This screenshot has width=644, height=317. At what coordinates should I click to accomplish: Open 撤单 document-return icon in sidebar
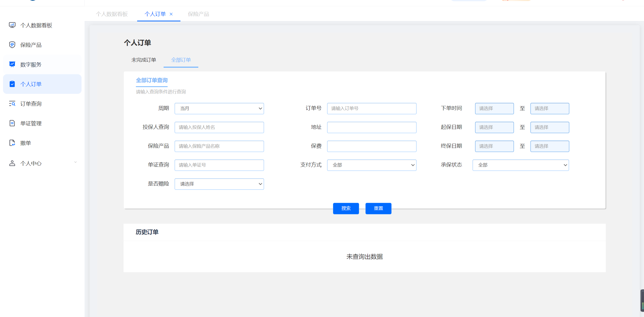pyautogui.click(x=12, y=143)
